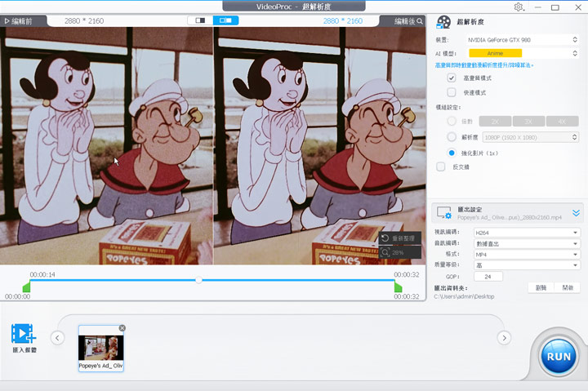
Task: Click the RUN button
Action: pos(559,357)
